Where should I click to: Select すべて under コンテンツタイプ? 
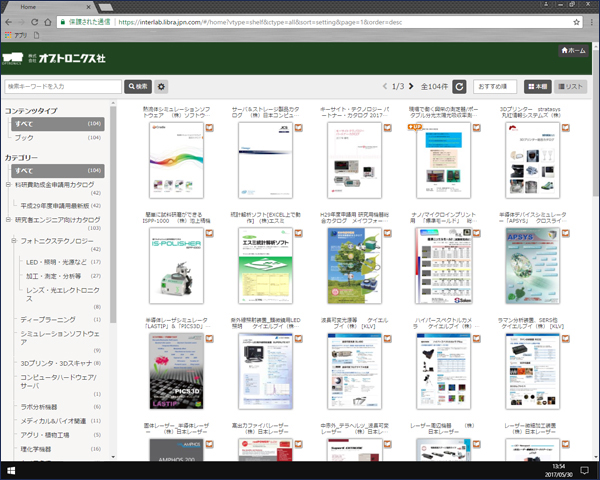(58, 124)
